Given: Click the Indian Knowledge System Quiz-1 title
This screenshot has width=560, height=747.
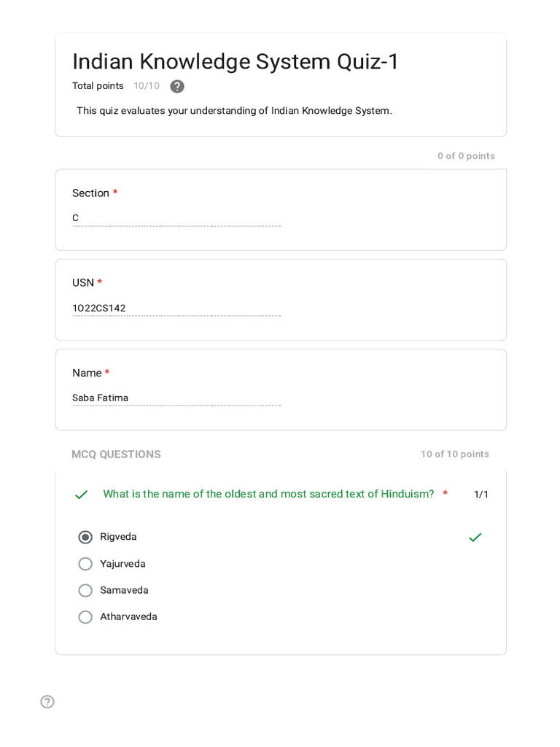Looking at the screenshot, I should (x=236, y=61).
